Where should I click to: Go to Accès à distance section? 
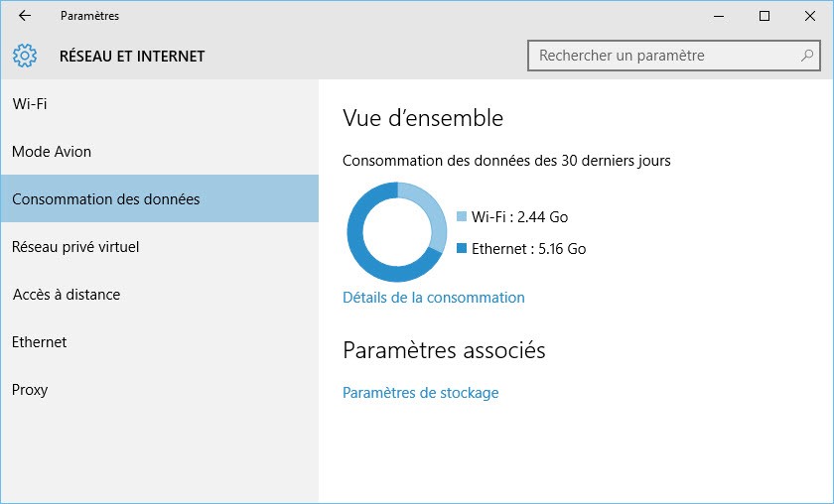[x=67, y=295]
